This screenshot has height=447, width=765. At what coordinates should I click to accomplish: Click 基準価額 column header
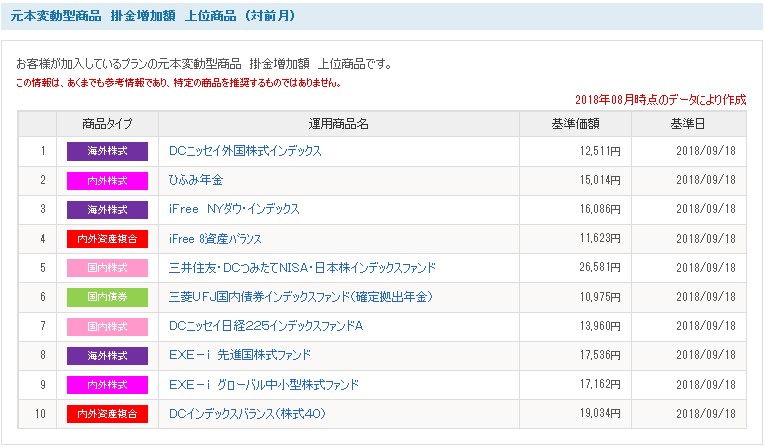point(575,124)
